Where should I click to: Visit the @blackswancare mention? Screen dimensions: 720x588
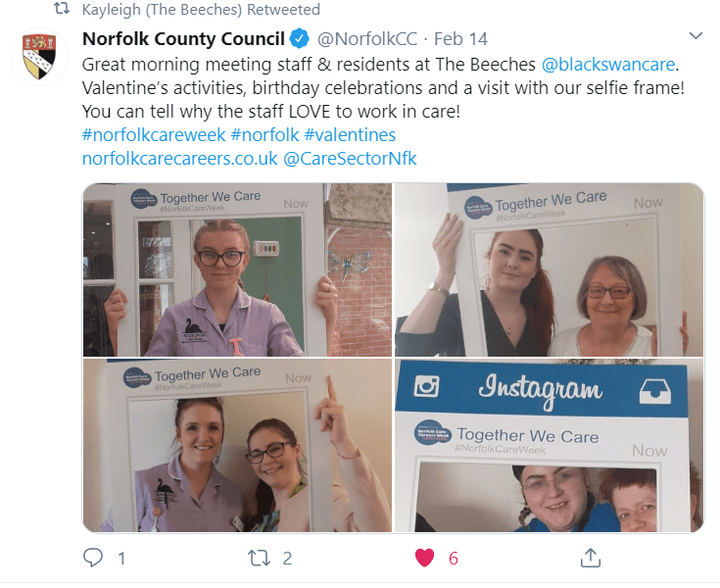(x=608, y=65)
